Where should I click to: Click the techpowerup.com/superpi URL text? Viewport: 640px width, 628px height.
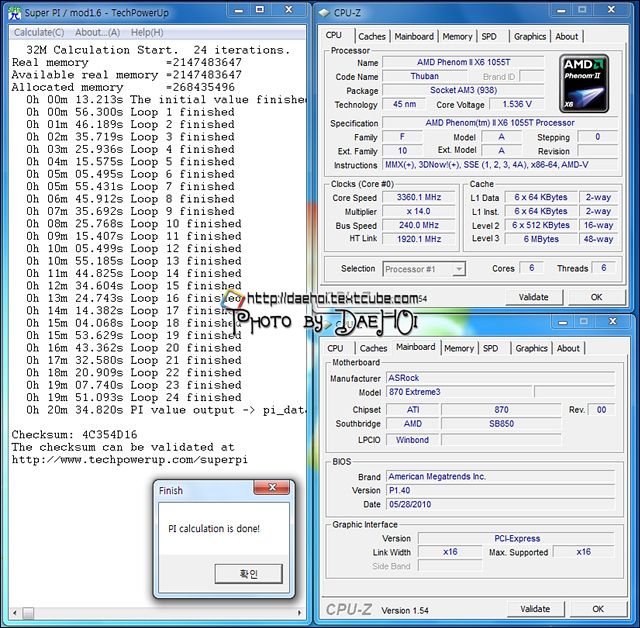tap(129, 460)
